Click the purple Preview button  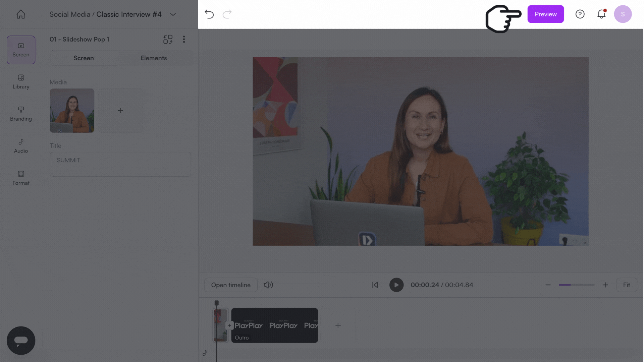click(545, 14)
